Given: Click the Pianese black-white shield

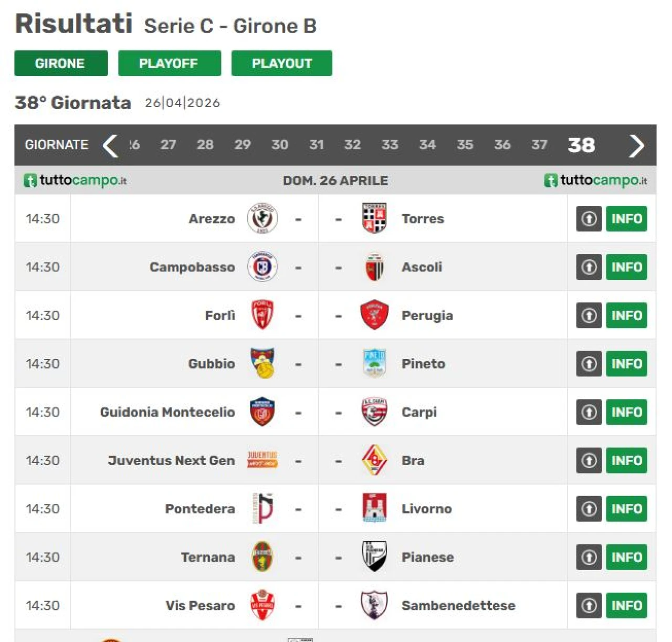Looking at the screenshot, I should [x=374, y=556].
